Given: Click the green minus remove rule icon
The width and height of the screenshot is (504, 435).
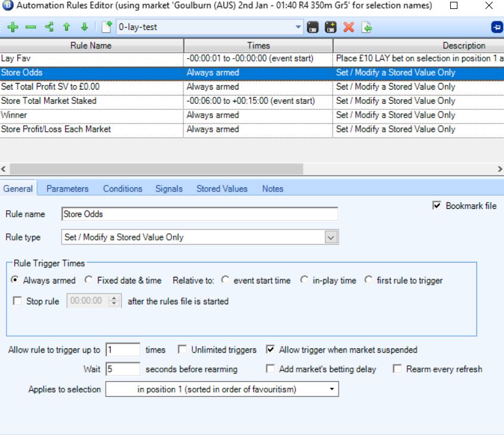Looking at the screenshot, I should (30, 27).
